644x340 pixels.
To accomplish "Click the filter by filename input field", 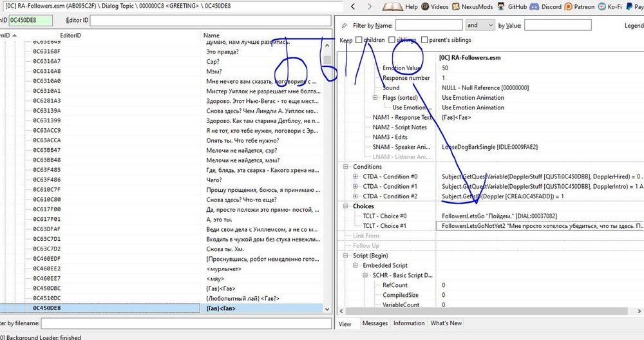I will click(187, 323).
